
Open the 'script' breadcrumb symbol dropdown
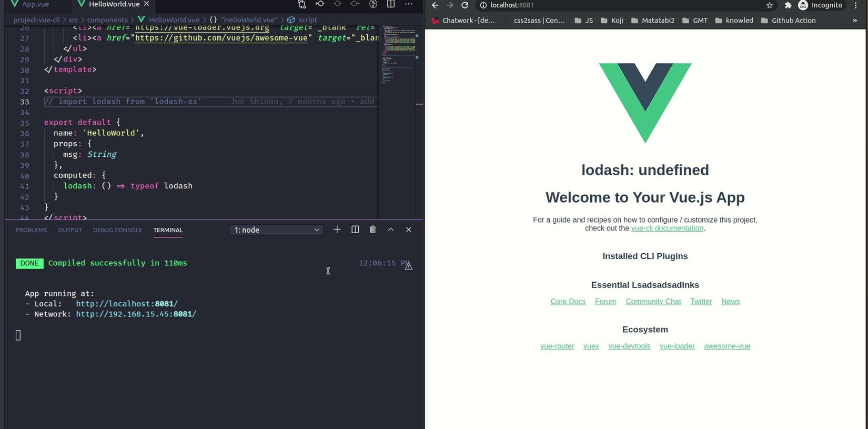[x=307, y=20]
